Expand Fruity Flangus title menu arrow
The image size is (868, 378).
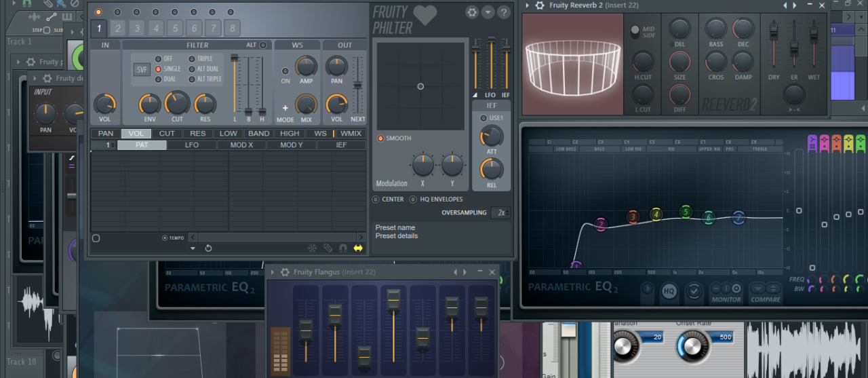pyautogui.click(x=273, y=272)
